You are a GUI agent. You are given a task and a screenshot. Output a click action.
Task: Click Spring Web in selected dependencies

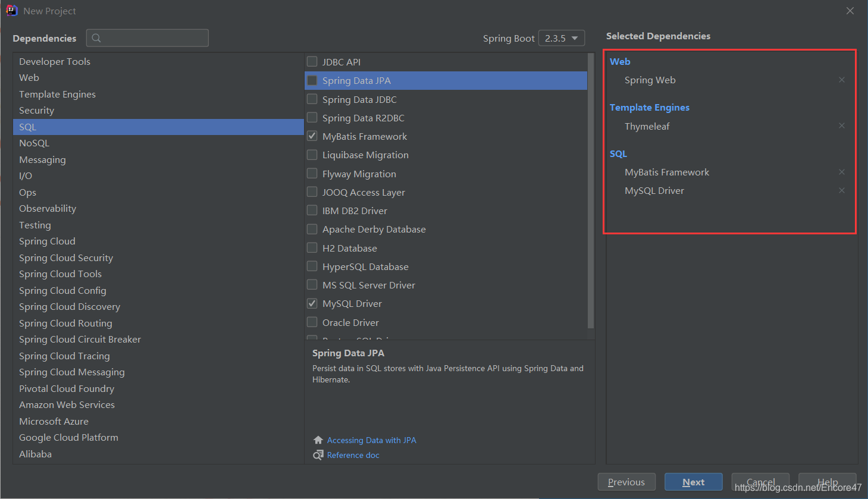(650, 80)
